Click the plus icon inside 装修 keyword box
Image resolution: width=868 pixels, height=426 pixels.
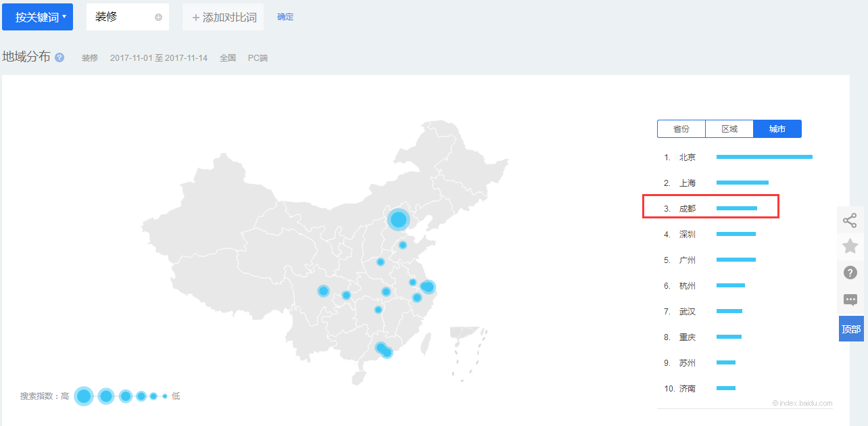click(158, 18)
